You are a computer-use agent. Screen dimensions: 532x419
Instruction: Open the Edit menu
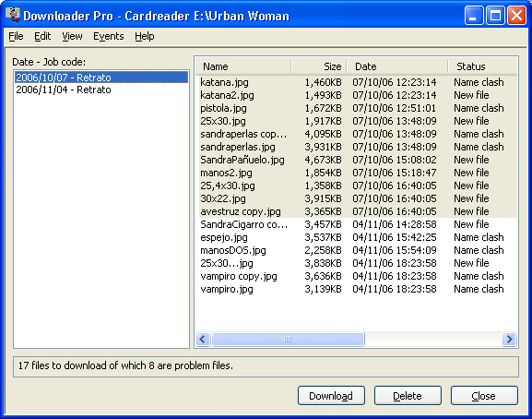[42, 36]
